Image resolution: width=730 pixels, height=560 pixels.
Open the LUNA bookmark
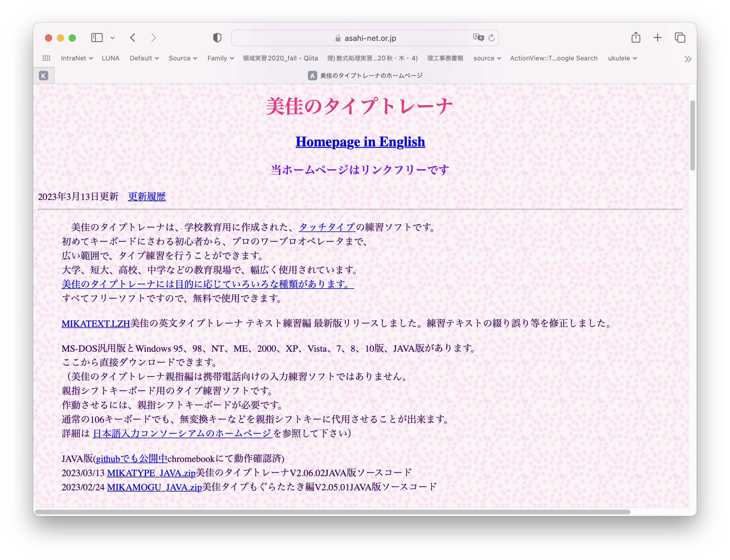[110, 58]
